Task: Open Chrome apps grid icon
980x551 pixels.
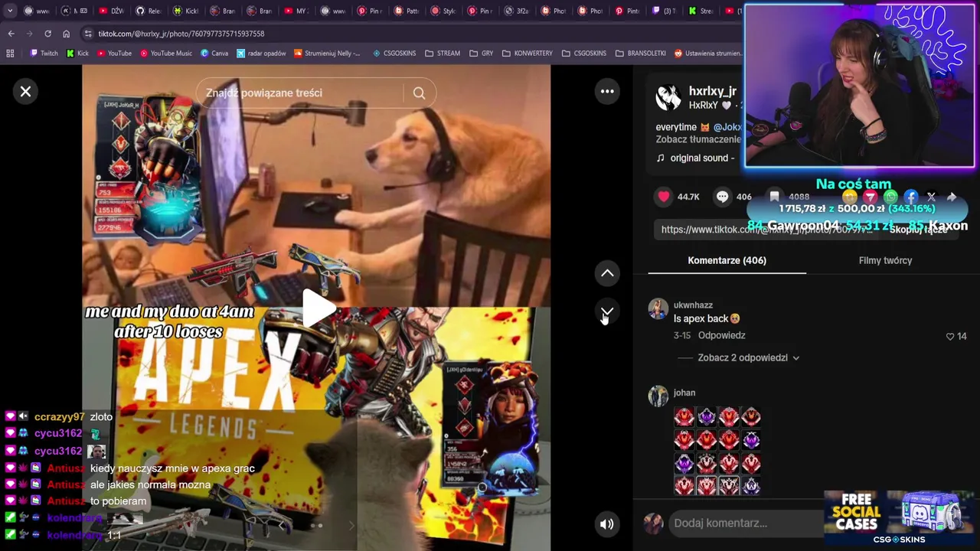Action: [10, 54]
